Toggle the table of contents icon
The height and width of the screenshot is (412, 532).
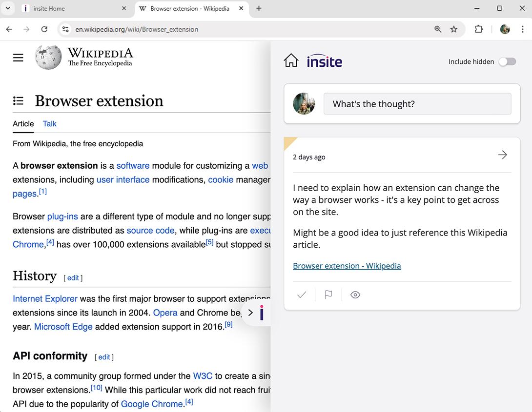pyautogui.click(x=19, y=100)
